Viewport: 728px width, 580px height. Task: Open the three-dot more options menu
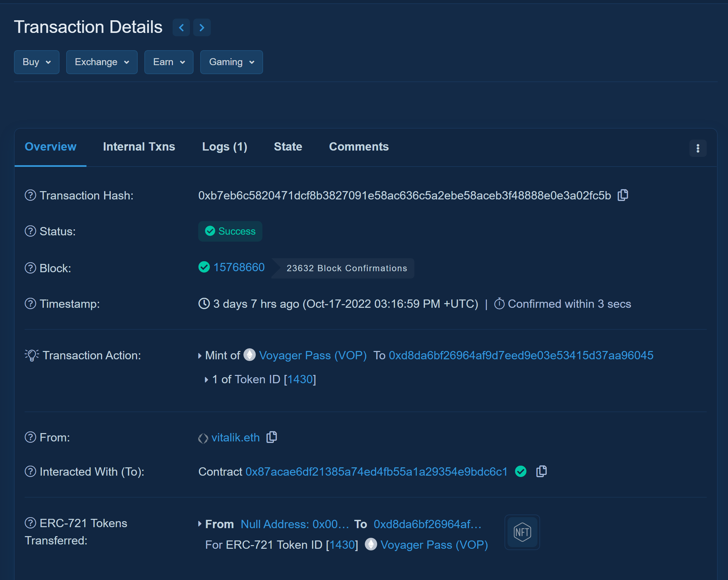698,148
